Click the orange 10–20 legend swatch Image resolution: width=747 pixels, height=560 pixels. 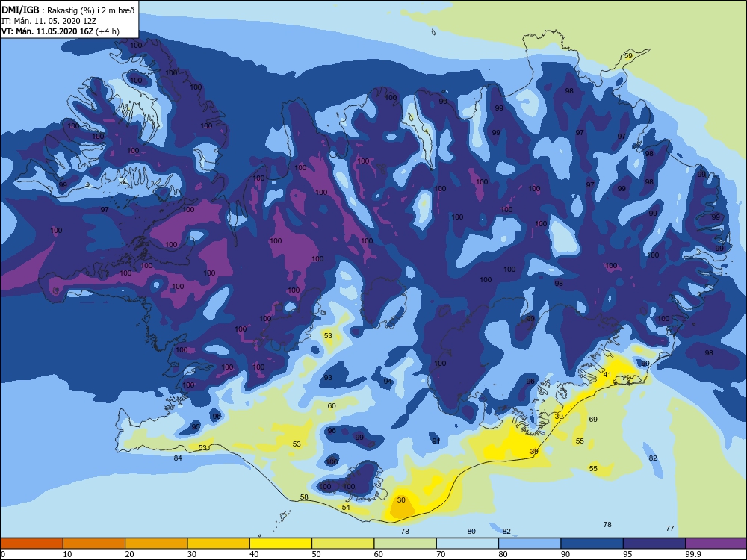coord(94,544)
